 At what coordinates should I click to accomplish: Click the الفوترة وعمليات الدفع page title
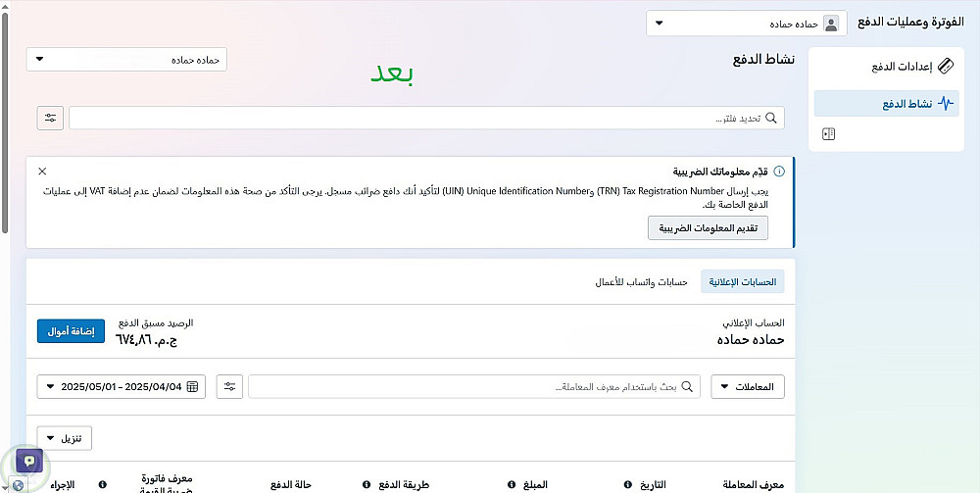click(x=910, y=22)
